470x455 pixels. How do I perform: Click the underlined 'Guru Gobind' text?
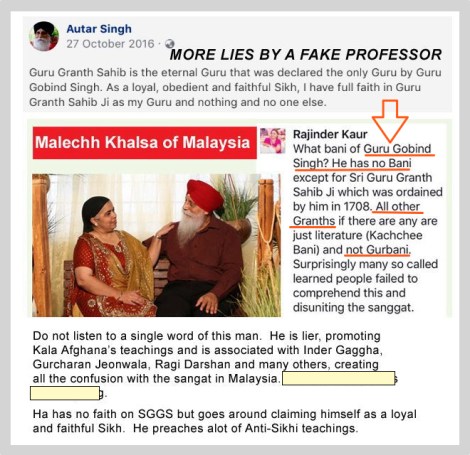pyautogui.click(x=398, y=149)
